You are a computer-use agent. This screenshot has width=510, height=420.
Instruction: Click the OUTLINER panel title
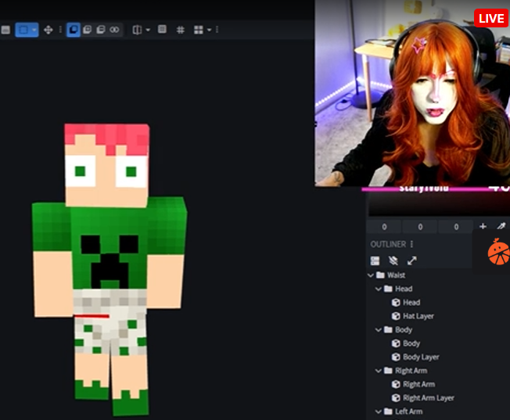pyautogui.click(x=388, y=244)
